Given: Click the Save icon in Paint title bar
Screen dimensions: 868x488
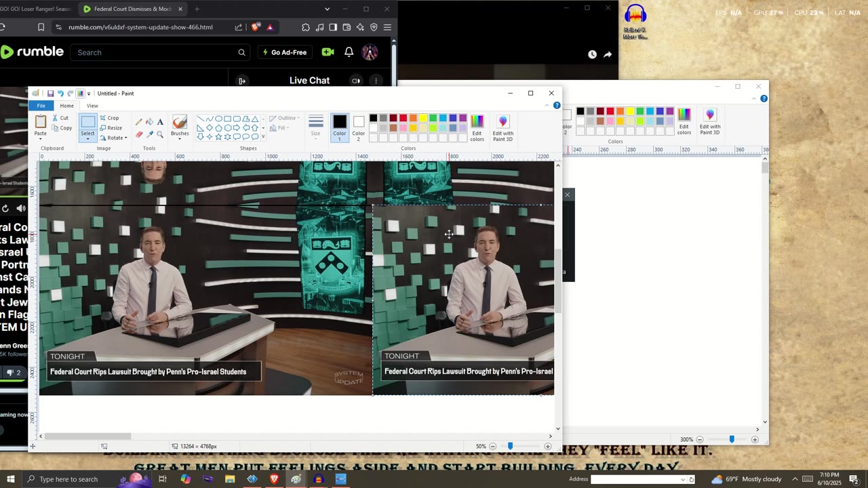Looking at the screenshot, I should 50,94.
